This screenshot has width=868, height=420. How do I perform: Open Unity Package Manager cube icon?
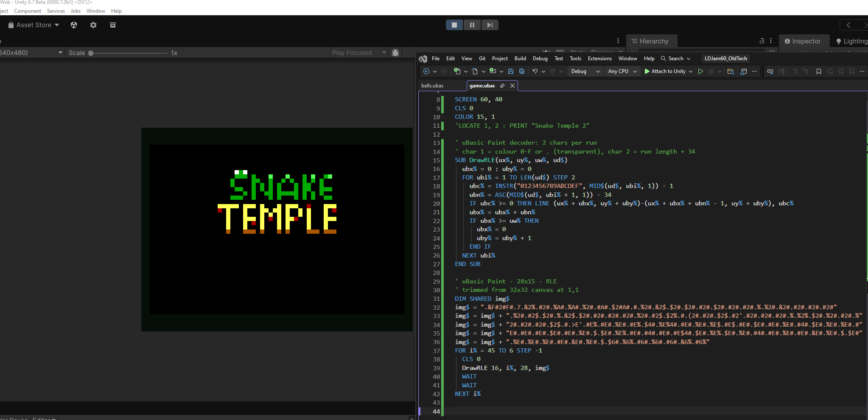pyautogui.click(x=74, y=25)
